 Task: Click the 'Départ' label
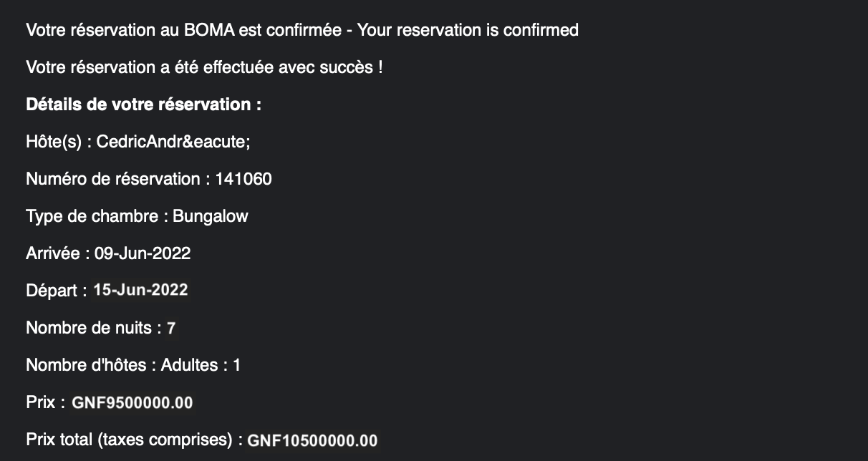[x=52, y=291]
